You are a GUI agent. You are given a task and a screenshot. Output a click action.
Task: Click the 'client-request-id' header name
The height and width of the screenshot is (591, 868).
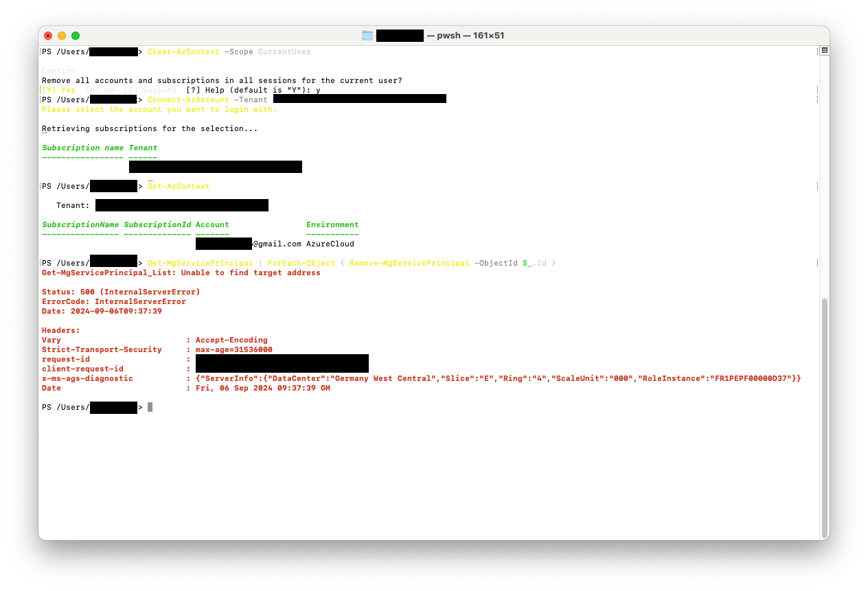pos(82,369)
